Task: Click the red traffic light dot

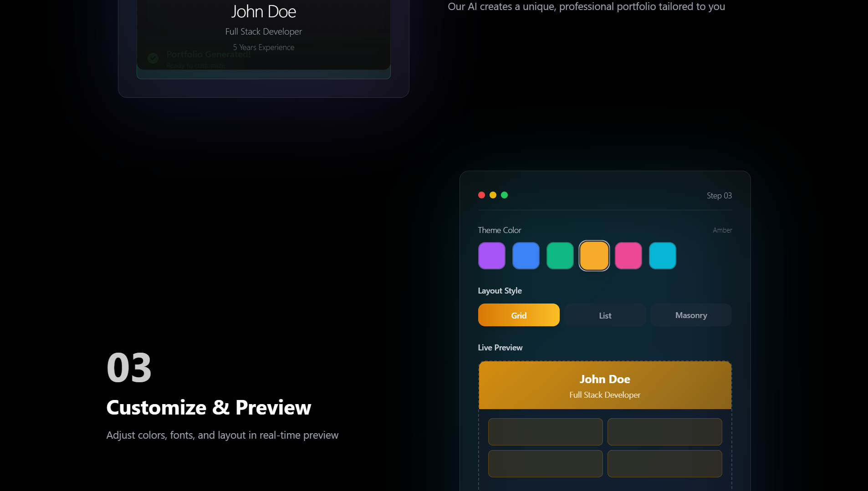Action: [482, 195]
